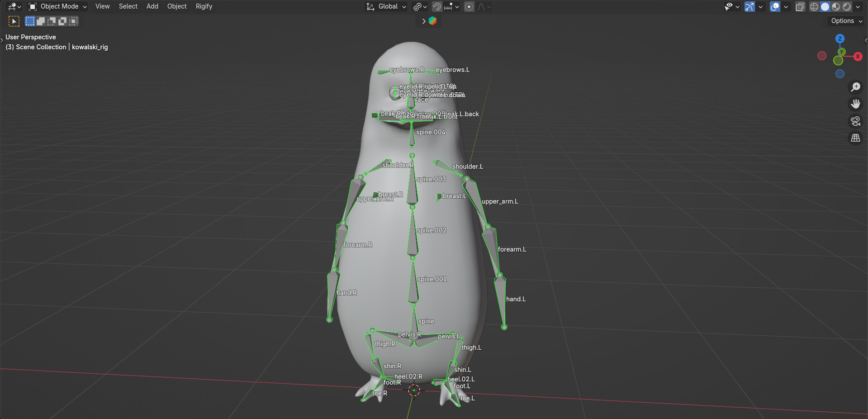Click the negative Z axis gizmo dot
The image size is (868, 419).
point(840,74)
